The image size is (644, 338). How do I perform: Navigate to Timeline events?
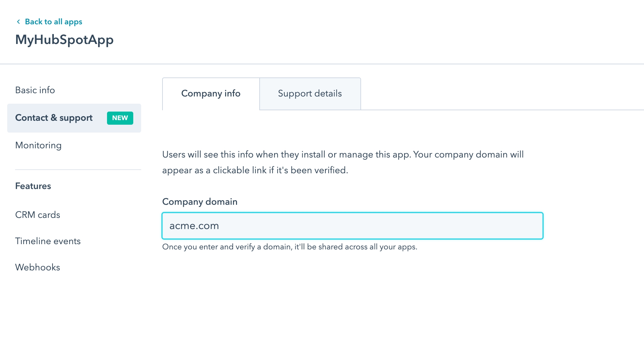pos(48,241)
